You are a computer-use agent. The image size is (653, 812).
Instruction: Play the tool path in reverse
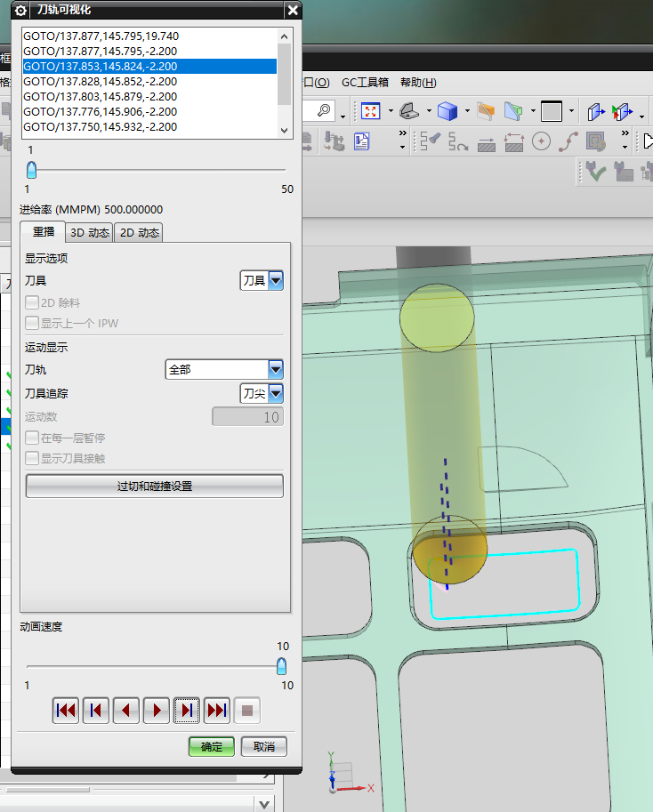[x=125, y=711]
